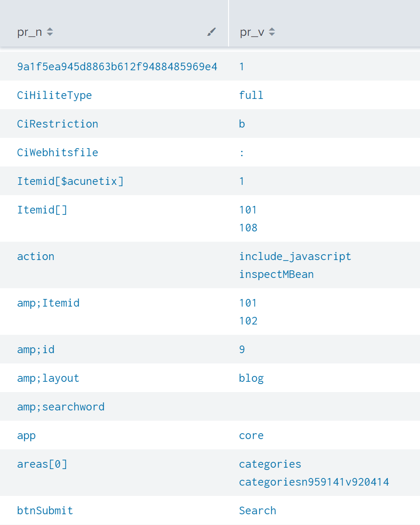Click the Itemid[$acunetix] field
Image resolution: width=420 pixels, height=525 pixels.
(70, 181)
